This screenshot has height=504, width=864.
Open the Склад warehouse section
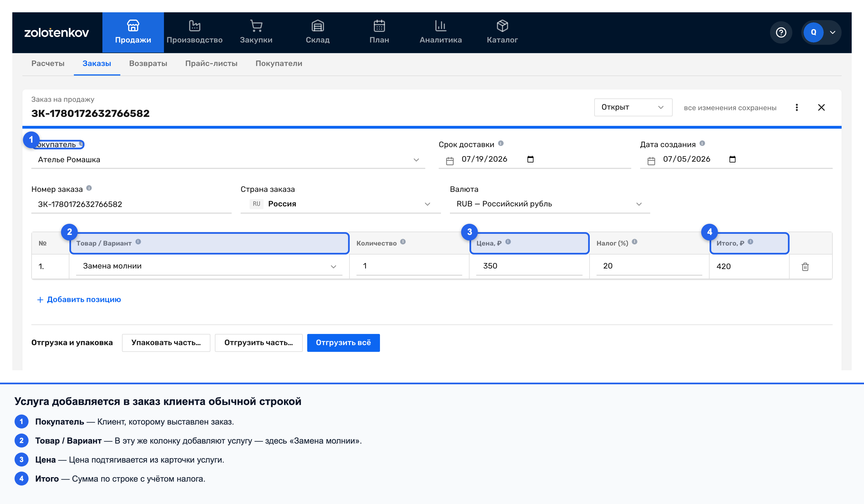pyautogui.click(x=318, y=32)
